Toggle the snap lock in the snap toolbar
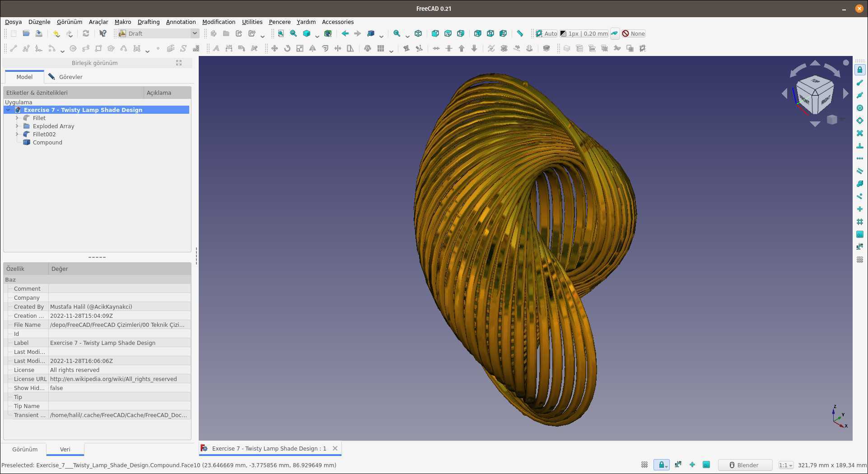 860,70
